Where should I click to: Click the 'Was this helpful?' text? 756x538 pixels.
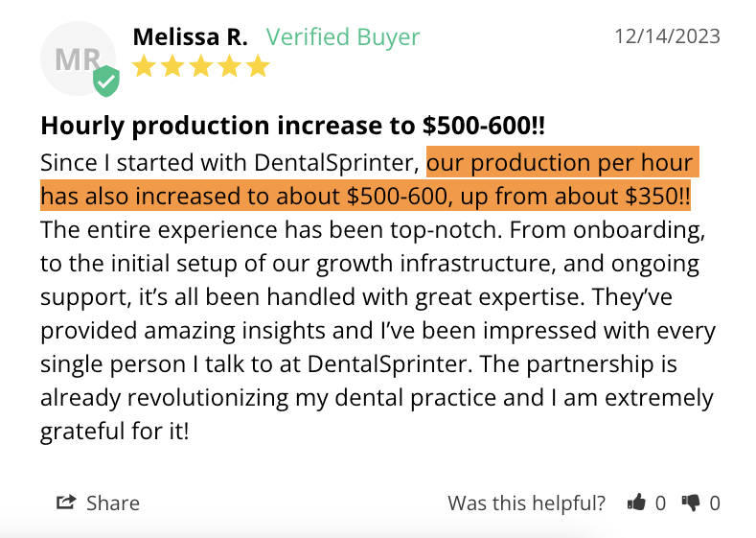(526, 503)
